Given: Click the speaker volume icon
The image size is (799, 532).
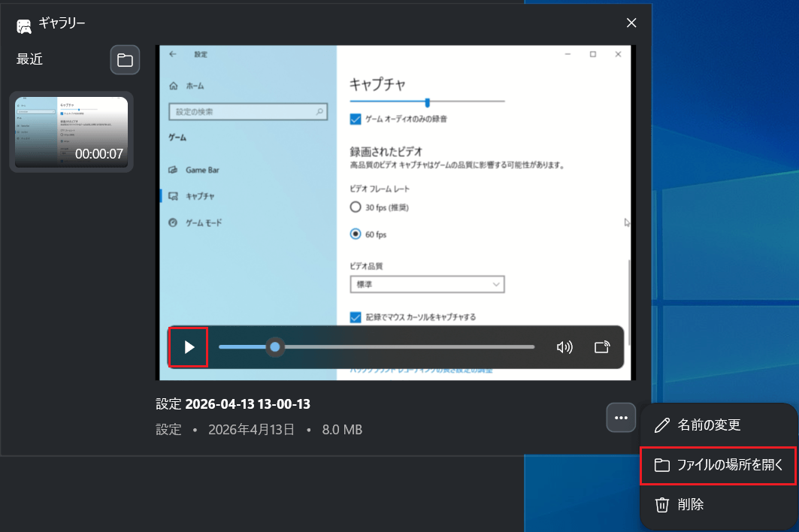Looking at the screenshot, I should 564,347.
